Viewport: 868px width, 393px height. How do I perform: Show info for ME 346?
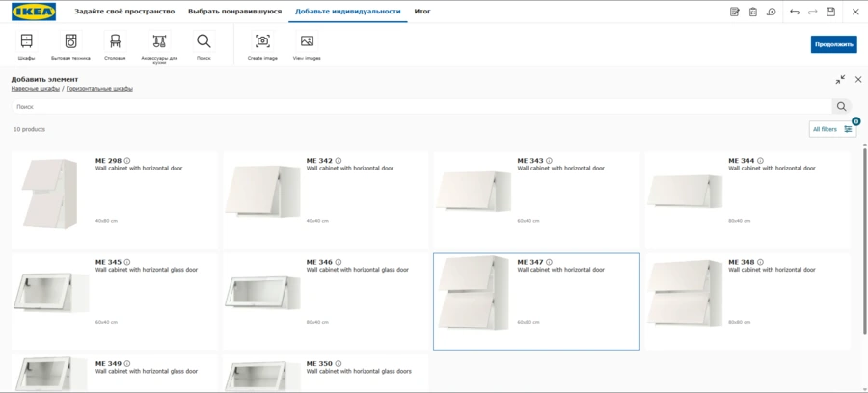click(x=339, y=262)
